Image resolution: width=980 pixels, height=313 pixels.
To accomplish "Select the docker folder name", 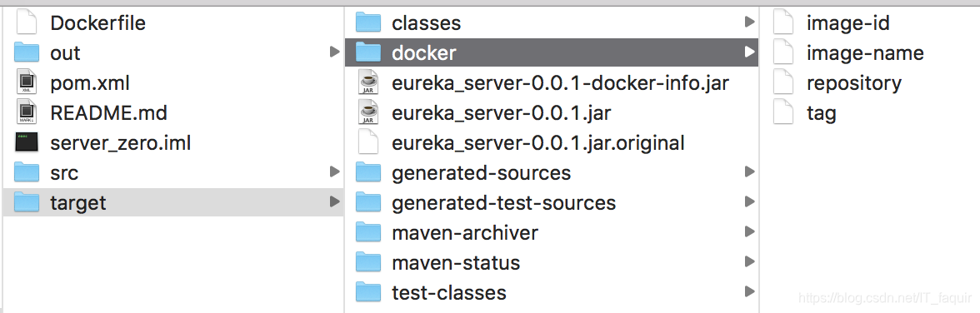I will 423,53.
